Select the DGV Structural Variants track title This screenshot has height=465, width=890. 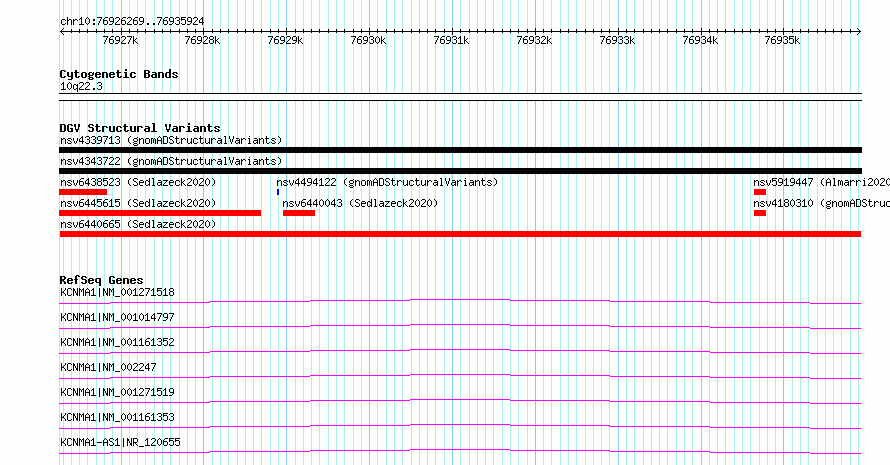click(x=140, y=128)
